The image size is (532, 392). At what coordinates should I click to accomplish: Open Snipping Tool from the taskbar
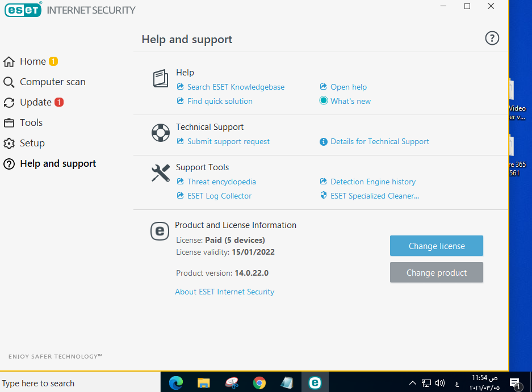(x=232, y=383)
